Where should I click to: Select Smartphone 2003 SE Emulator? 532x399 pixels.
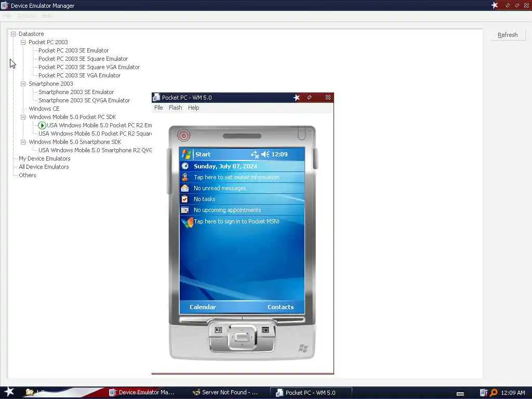coord(76,92)
